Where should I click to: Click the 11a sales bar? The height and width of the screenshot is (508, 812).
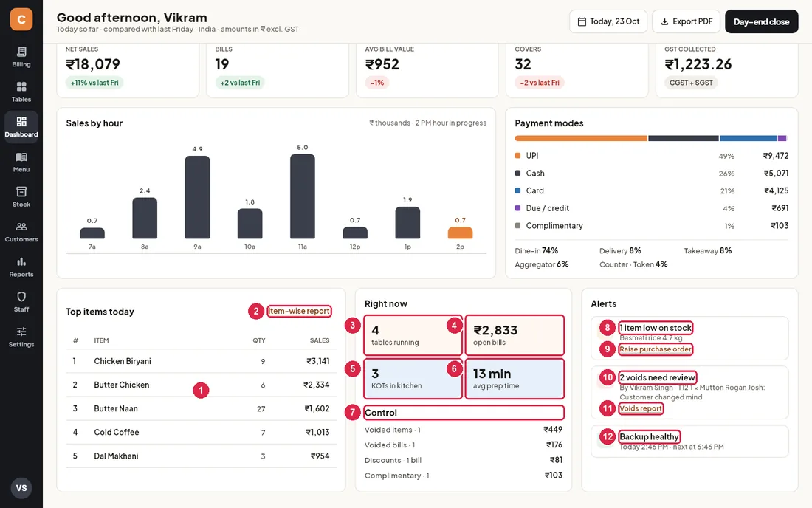tap(303, 196)
